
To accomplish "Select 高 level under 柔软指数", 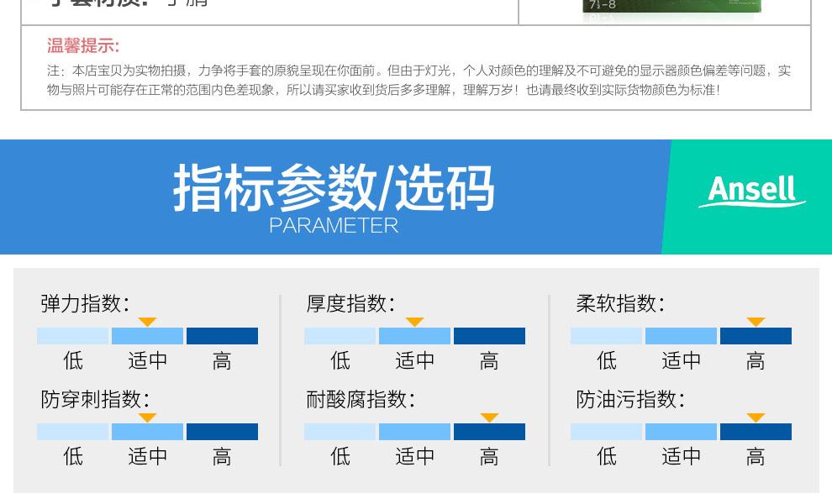I will [755, 360].
